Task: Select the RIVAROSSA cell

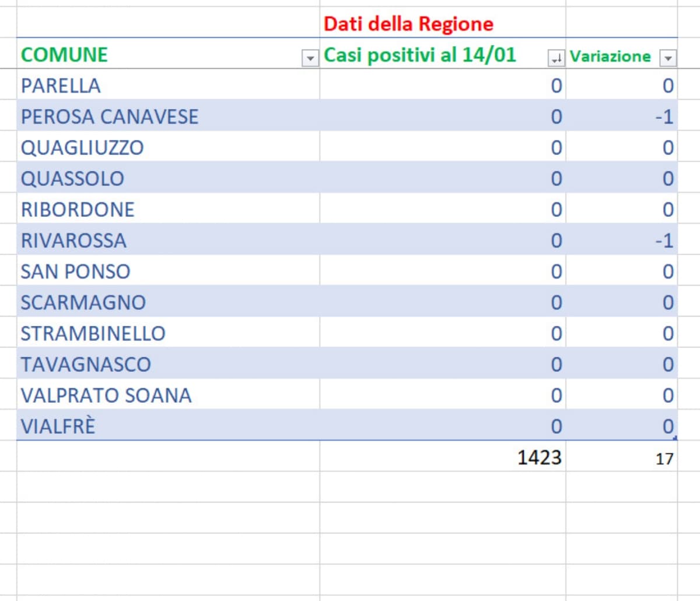Action: tap(73, 240)
